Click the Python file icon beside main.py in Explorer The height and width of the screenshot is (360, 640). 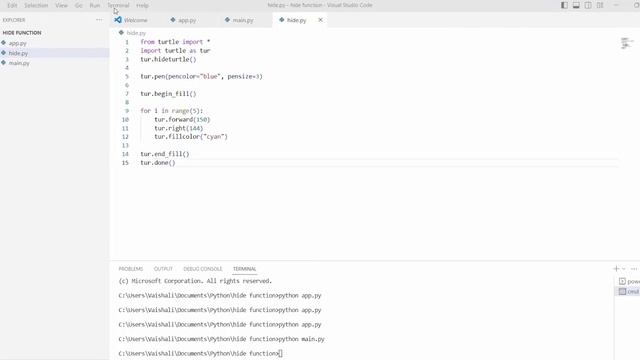tap(4, 62)
